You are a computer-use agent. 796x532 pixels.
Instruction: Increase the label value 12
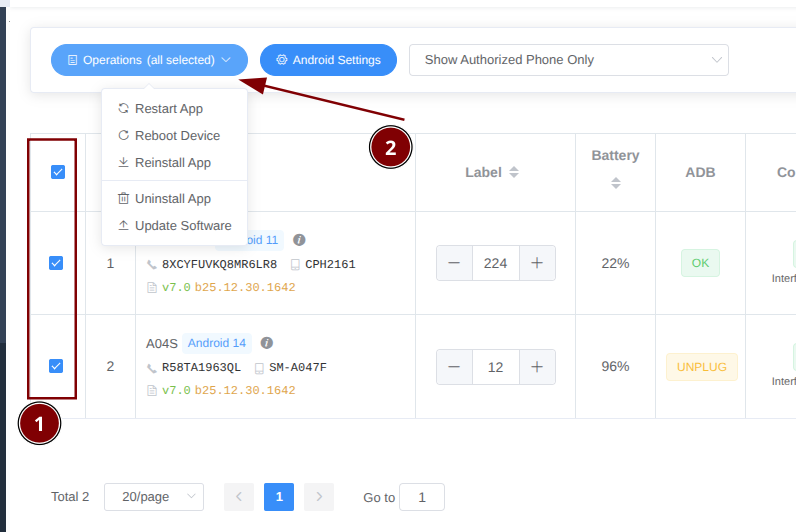537,367
